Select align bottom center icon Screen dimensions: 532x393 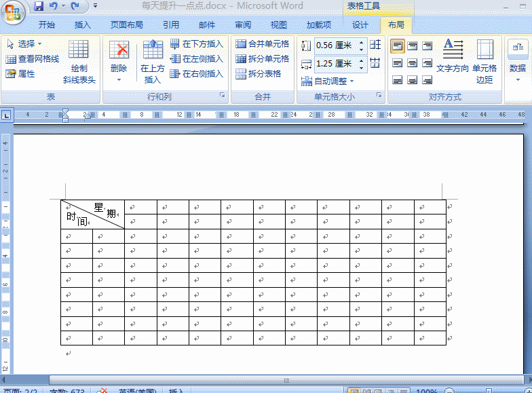click(412, 80)
